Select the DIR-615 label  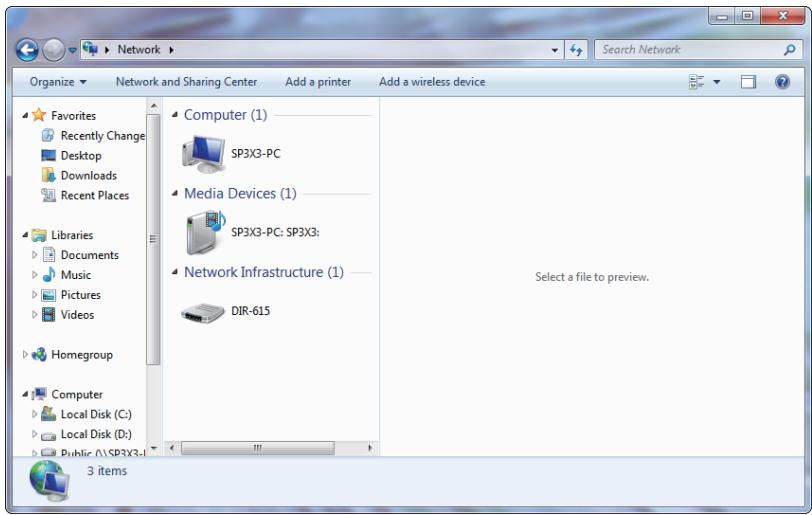coord(250,311)
